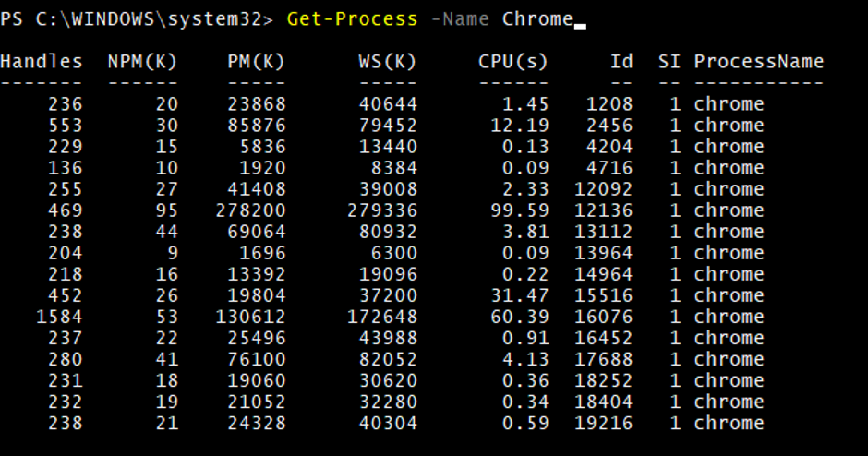Image resolution: width=868 pixels, height=456 pixels.
Task: Click CPU value 60.39
Action: [519, 318]
